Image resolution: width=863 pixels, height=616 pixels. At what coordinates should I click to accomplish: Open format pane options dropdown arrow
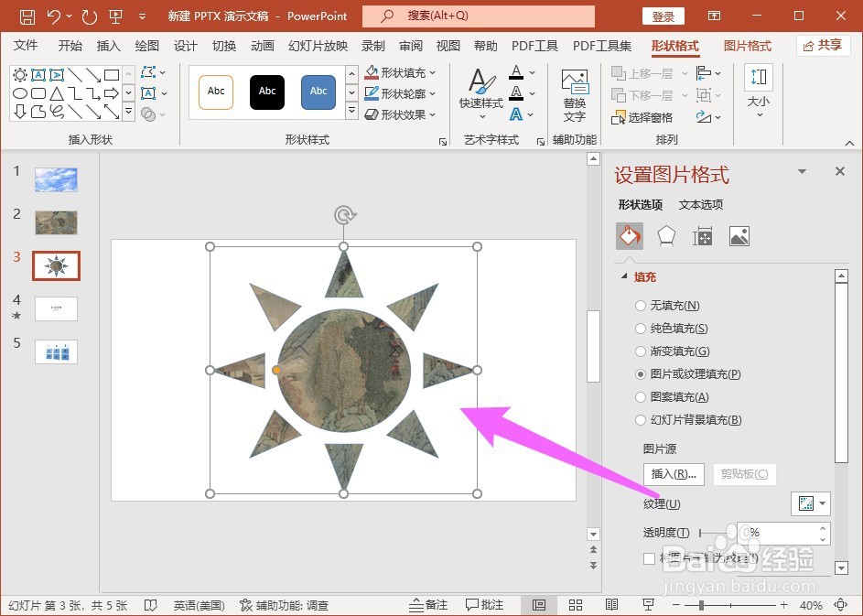coord(803,172)
